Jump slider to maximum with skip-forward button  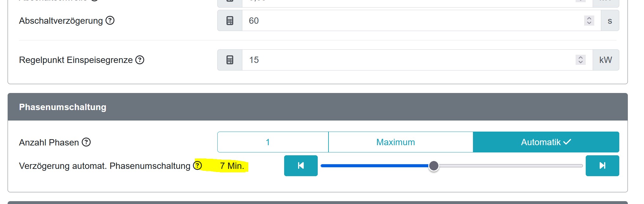tap(603, 166)
